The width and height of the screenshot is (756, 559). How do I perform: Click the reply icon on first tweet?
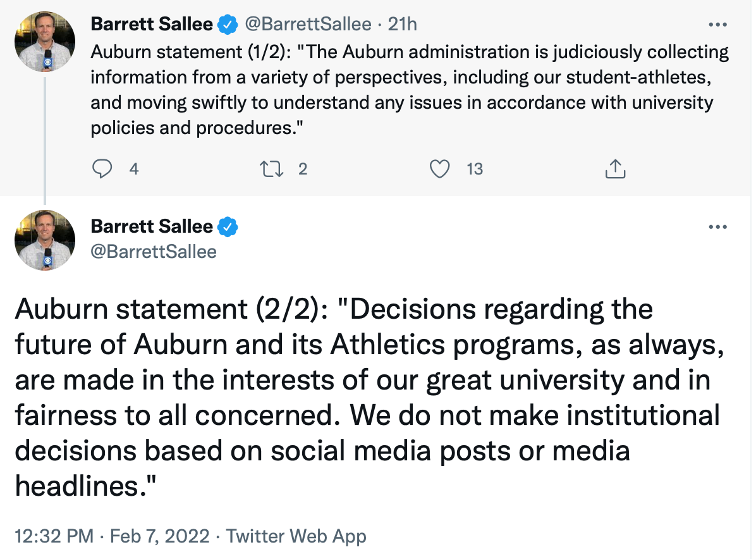[102, 169]
